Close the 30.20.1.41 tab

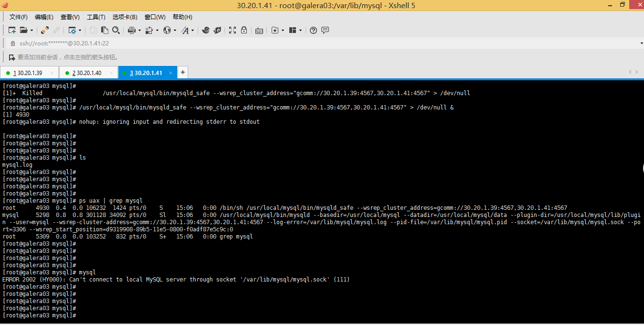pos(171,73)
